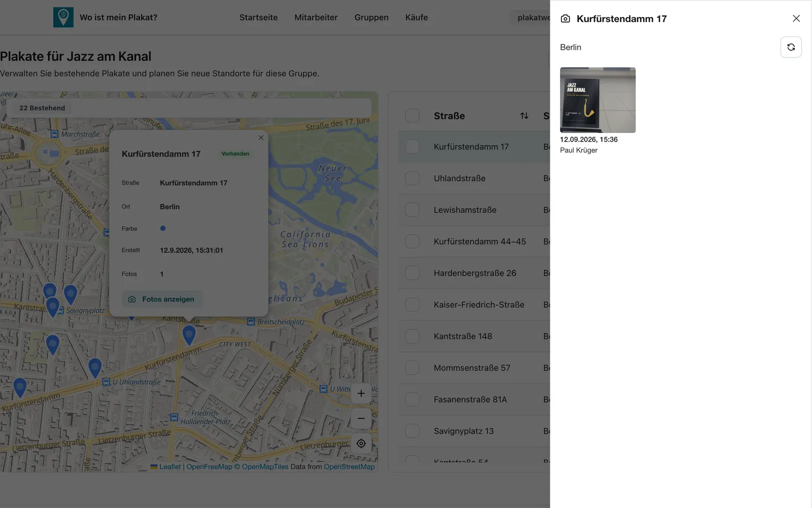812x508 pixels.
Task: Open the Mitarbeiter menu item
Action: pos(316,17)
